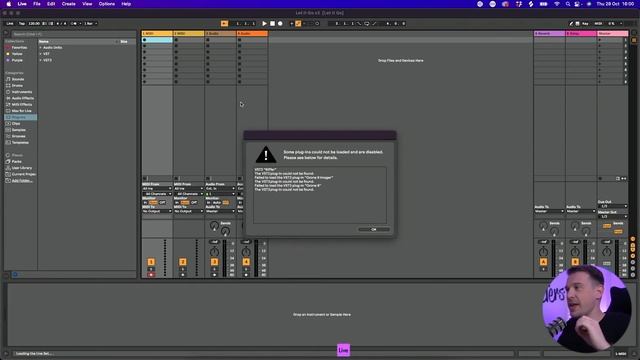Screen dimensions: 640x360
Task: Open track 1 MIDI From dropdown
Action: click(157, 189)
